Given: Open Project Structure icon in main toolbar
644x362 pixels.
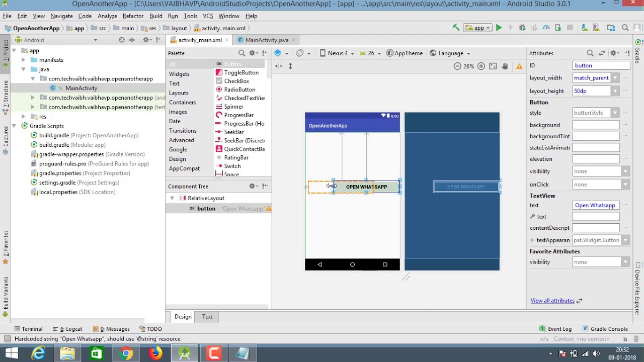Looking at the screenshot, I should click(611, 28).
